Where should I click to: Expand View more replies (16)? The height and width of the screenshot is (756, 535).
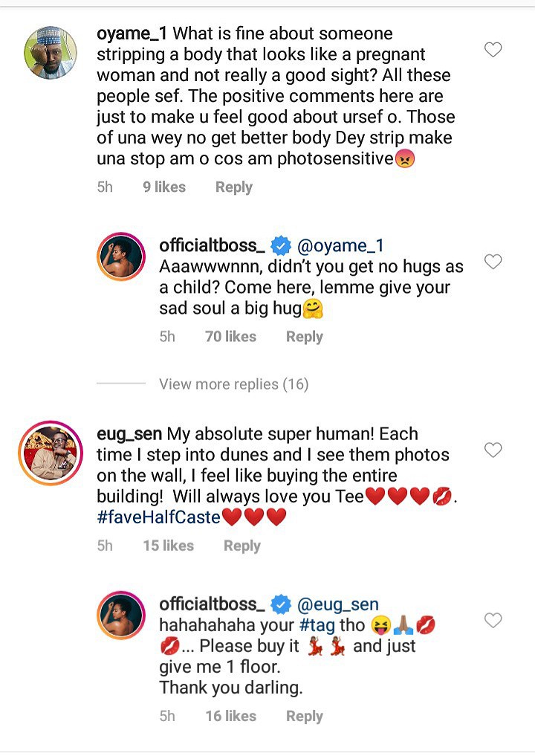(233, 384)
